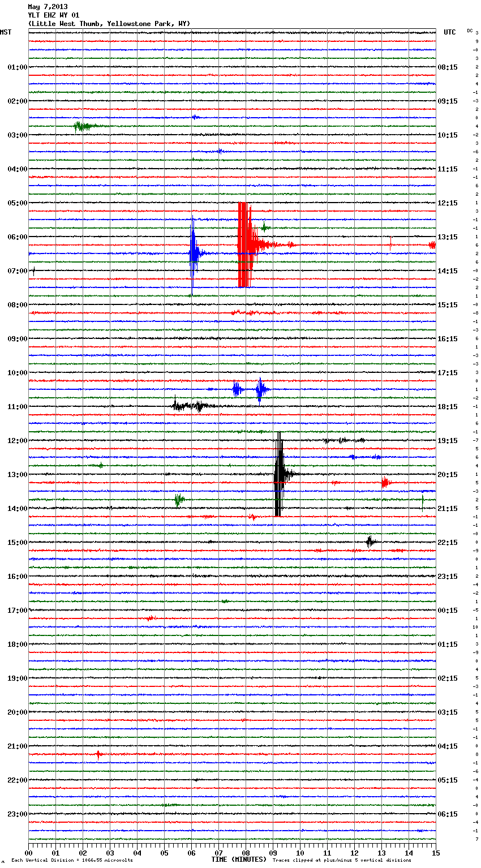Click the "21:00" MST time label
Image resolution: width=481 pixels, height=868 pixels.
click(x=18, y=746)
